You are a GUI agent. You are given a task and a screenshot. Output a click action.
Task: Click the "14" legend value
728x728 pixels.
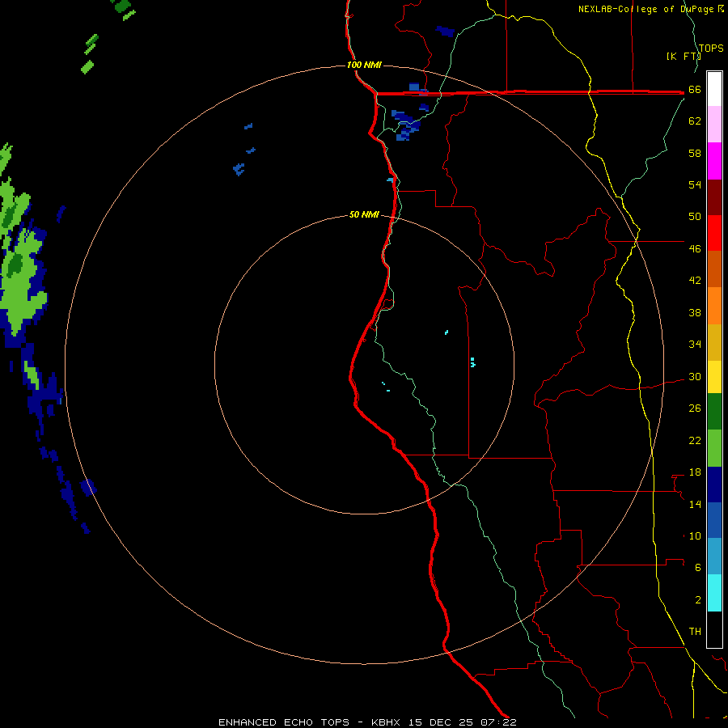pos(695,504)
